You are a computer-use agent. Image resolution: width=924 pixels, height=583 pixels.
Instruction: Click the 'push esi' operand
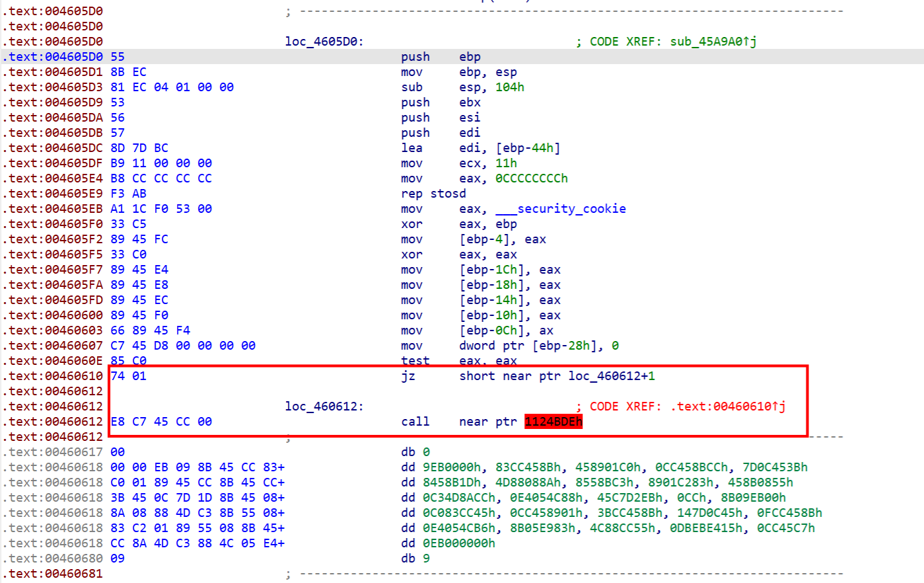(470, 118)
